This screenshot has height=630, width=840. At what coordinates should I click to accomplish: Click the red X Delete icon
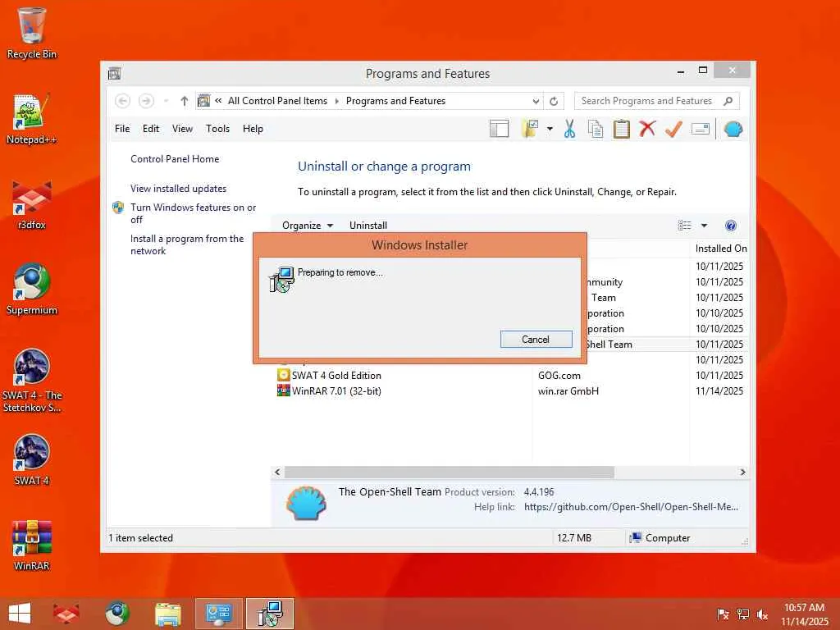[647, 129]
